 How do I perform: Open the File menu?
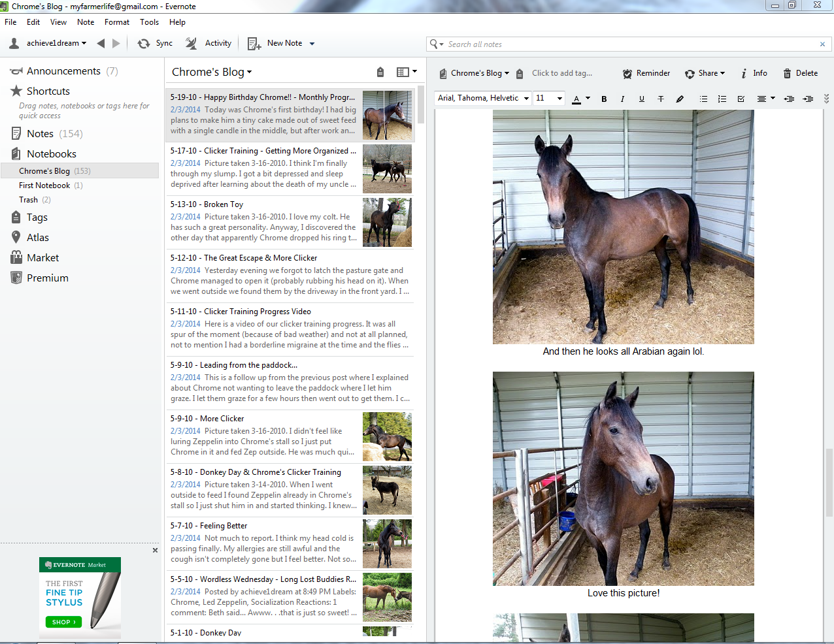[10, 22]
